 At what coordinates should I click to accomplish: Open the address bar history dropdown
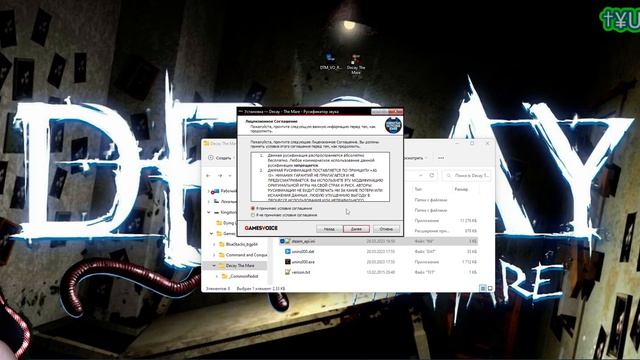[x=421, y=175]
